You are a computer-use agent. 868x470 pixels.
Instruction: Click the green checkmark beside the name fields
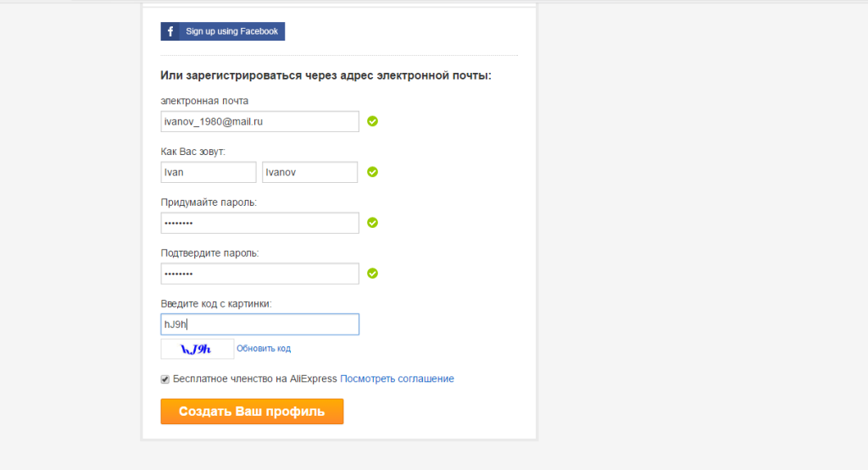373,172
